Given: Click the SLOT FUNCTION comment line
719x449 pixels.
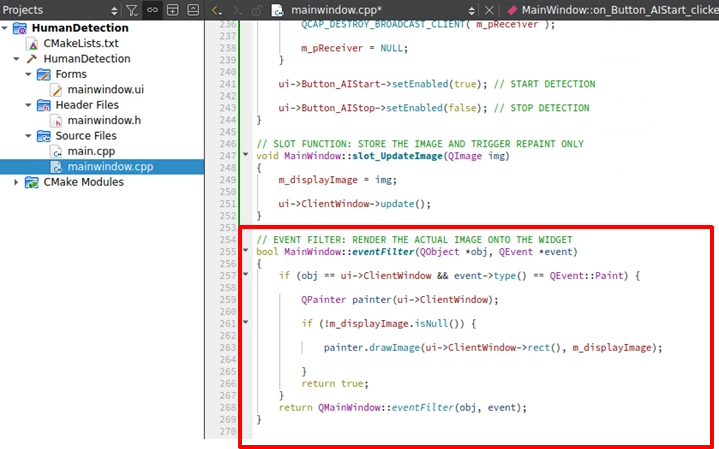Looking at the screenshot, I should click(x=420, y=144).
